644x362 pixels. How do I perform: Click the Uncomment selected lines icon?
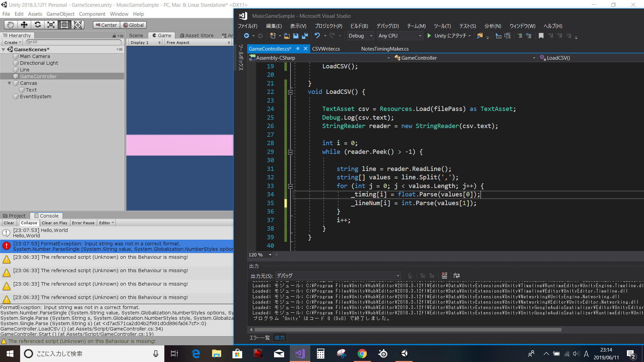point(529,36)
